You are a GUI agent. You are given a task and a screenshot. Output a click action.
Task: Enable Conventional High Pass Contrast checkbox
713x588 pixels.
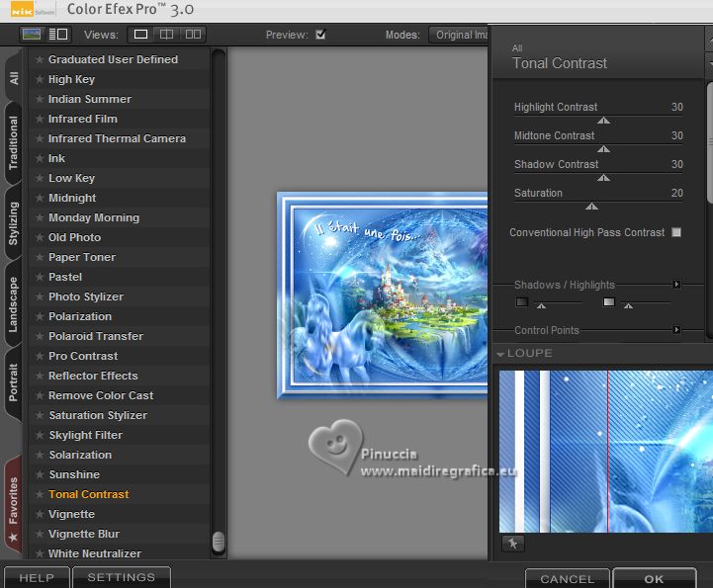pyautogui.click(x=676, y=232)
